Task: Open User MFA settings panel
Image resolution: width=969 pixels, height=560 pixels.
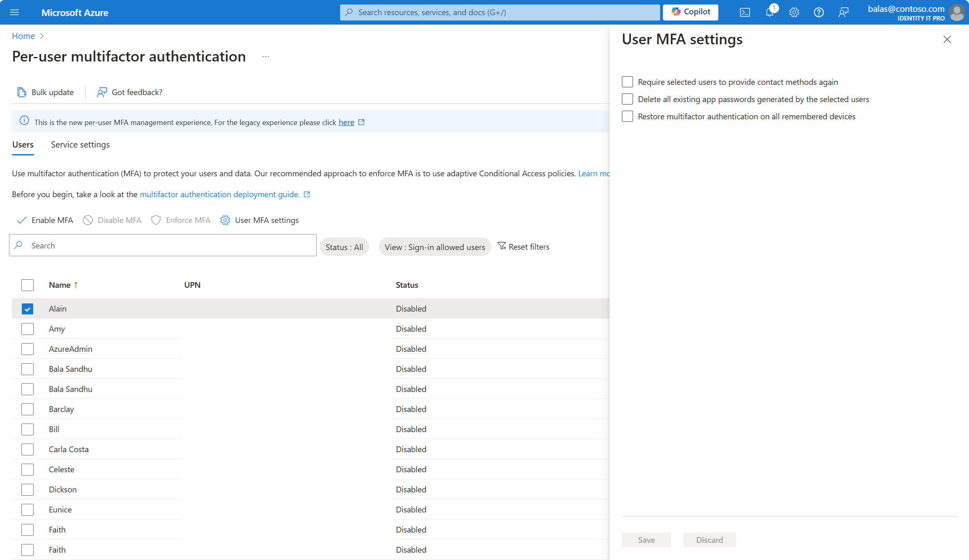Action: point(259,219)
